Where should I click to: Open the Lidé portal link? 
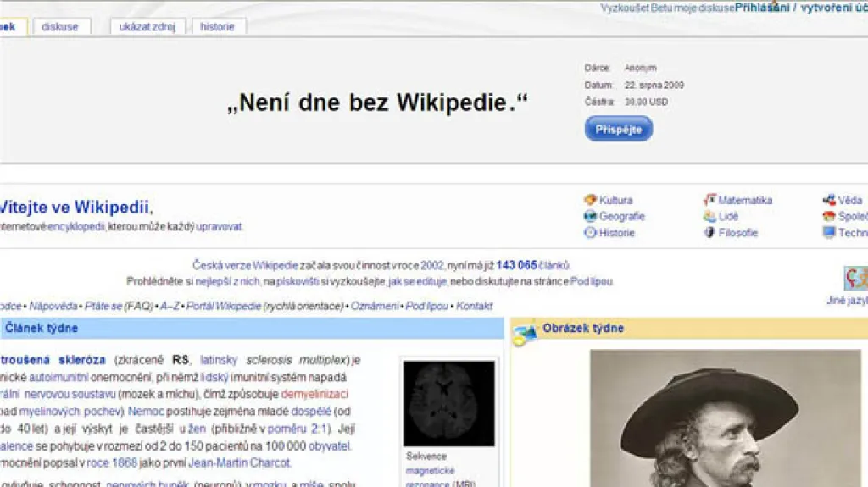tap(728, 216)
